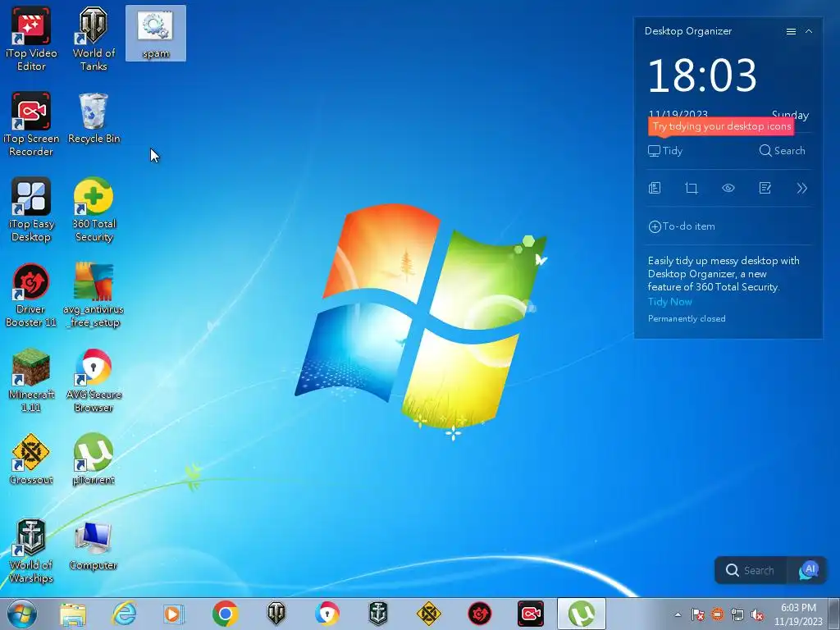Select the avg_antivirus_free_setup file

[94, 294]
